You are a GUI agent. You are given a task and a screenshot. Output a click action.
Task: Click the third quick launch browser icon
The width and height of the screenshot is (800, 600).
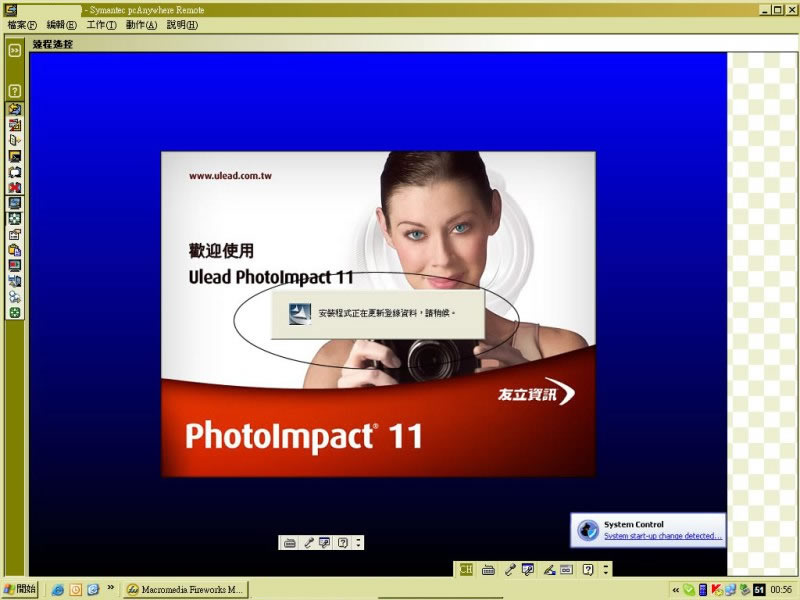[x=93, y=590]
